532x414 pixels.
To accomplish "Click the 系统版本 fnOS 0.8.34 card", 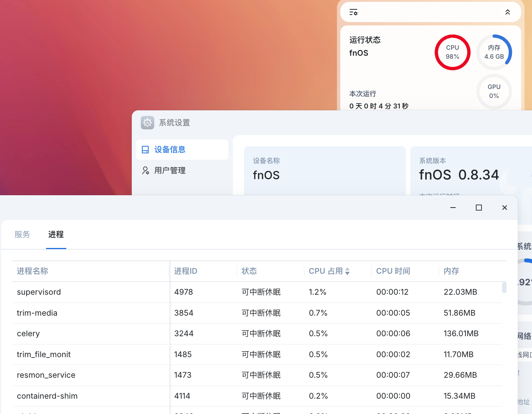I will point(471,171).
